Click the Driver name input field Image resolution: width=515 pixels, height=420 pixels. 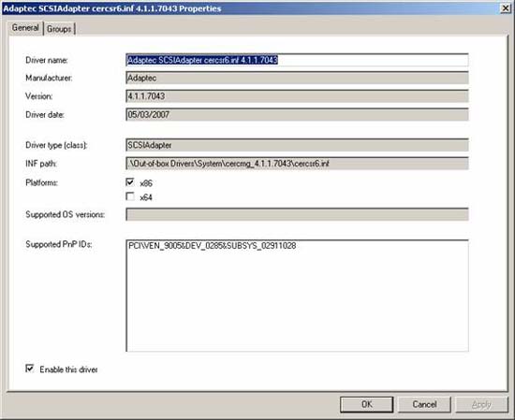pyautogui.click(x=297, y=60)
